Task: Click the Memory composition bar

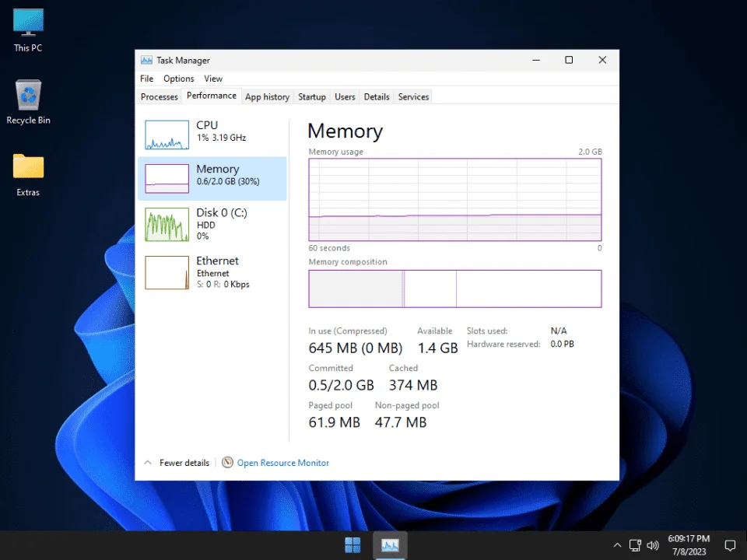Action: [455, 289]
